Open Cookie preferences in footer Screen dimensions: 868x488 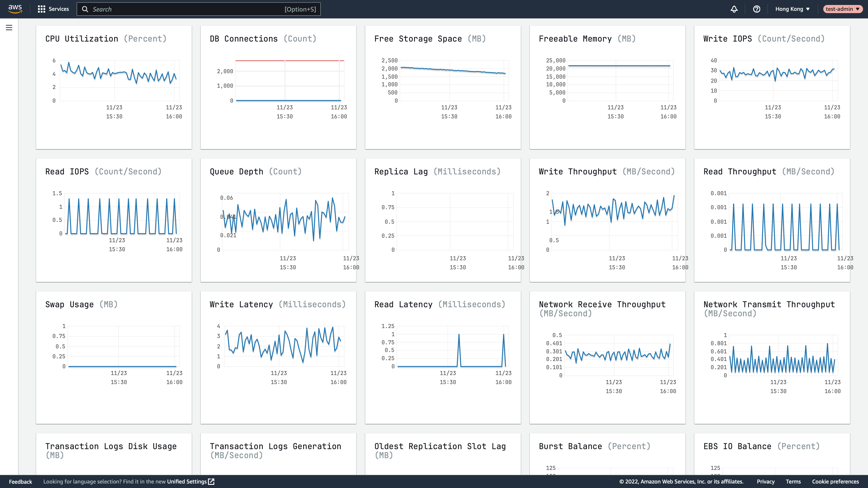[835, 482]
